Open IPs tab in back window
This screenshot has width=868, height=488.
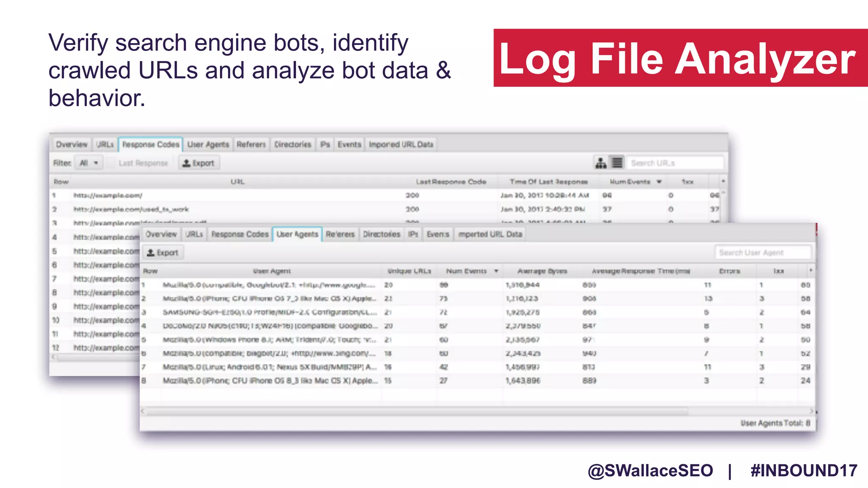(x=325, y=144)
